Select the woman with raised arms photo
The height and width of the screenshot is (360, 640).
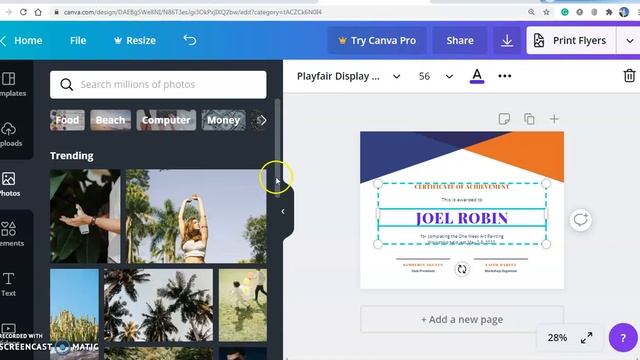[196, 216]
